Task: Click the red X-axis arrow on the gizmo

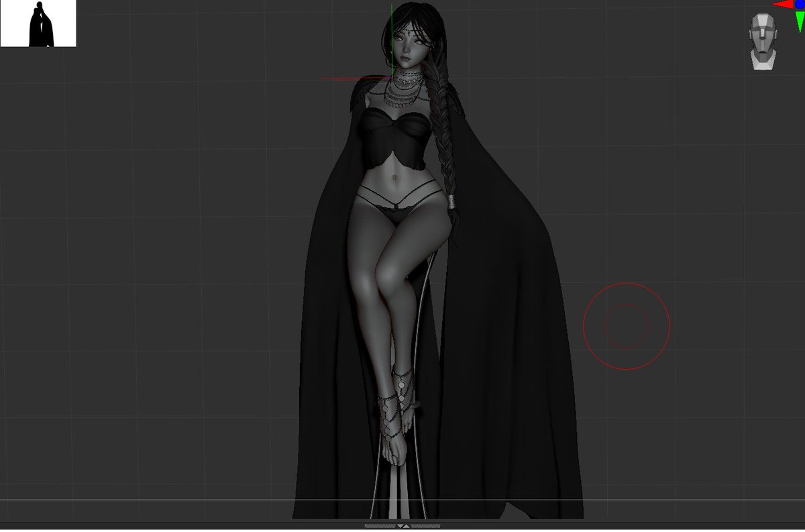Action: (x=782, y=4)
